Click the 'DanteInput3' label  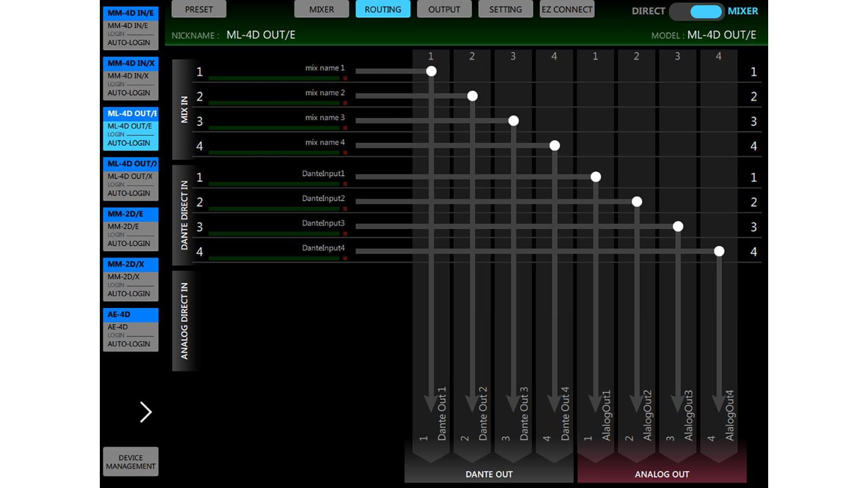click(x=323, y=223)
